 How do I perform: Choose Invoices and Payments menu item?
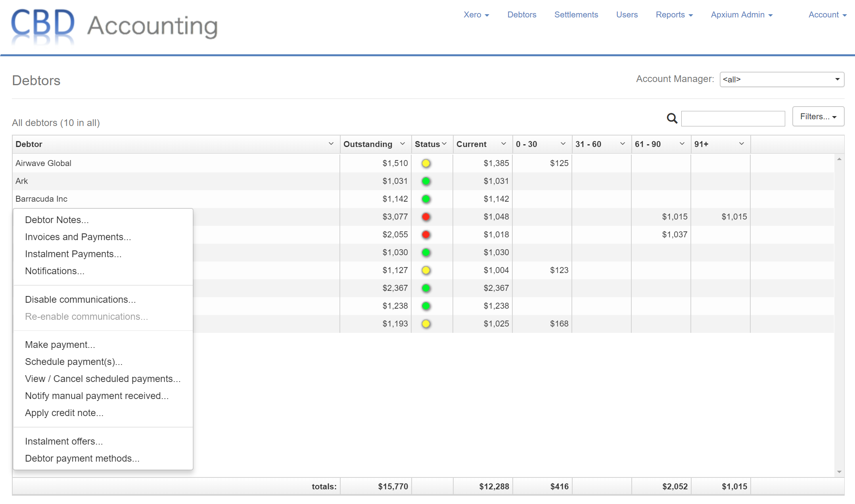tap(103, 237)
